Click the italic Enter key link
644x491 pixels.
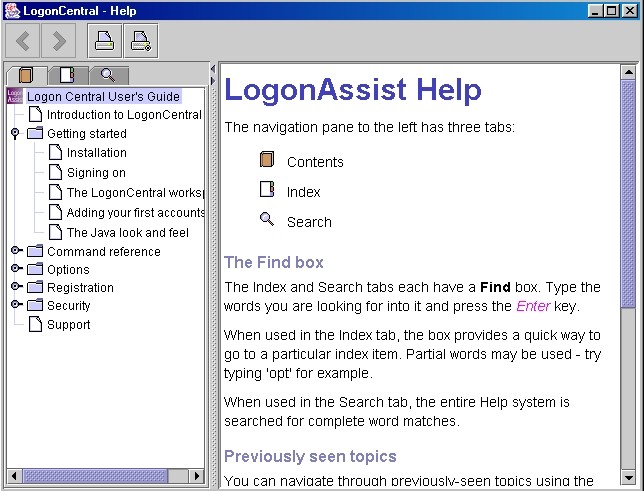(533, 306)
